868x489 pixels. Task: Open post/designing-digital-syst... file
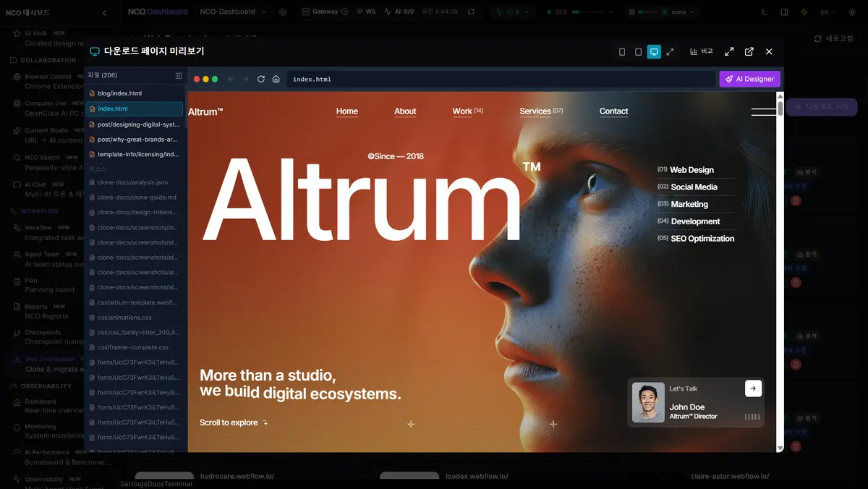coord(135,124)
